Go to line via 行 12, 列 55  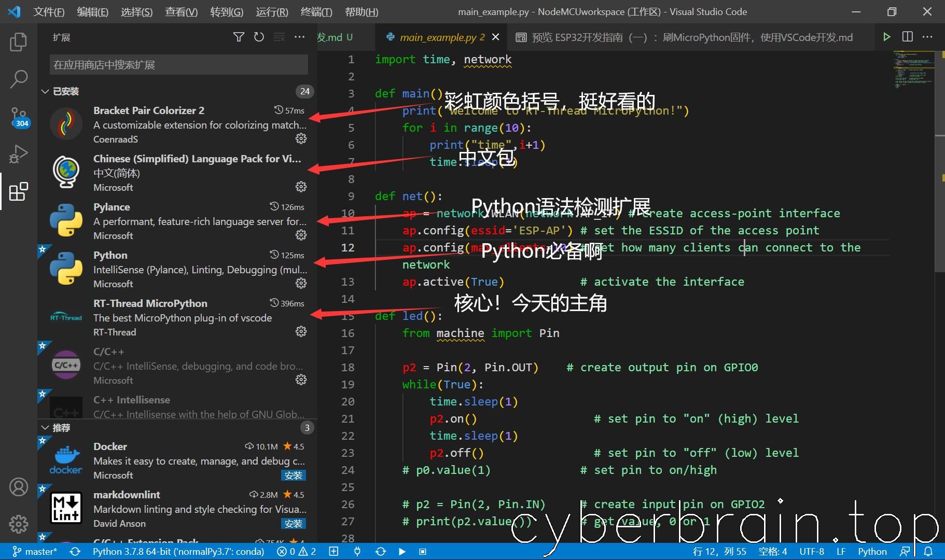(719, 551)
